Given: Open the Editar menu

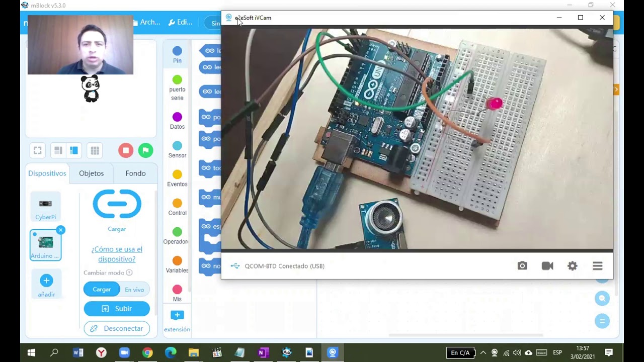Looking at the screenshot, I should click(x=180, y=22).
